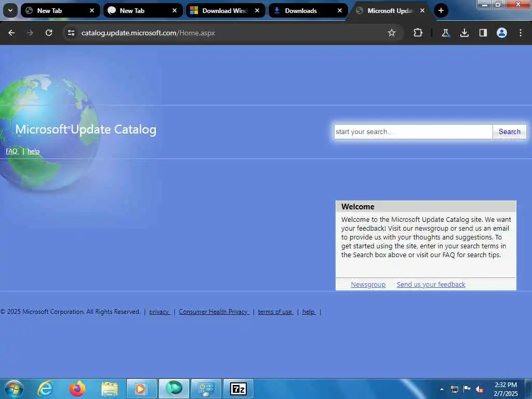
Task: Click the network tray icon
Action: point(454,389)
